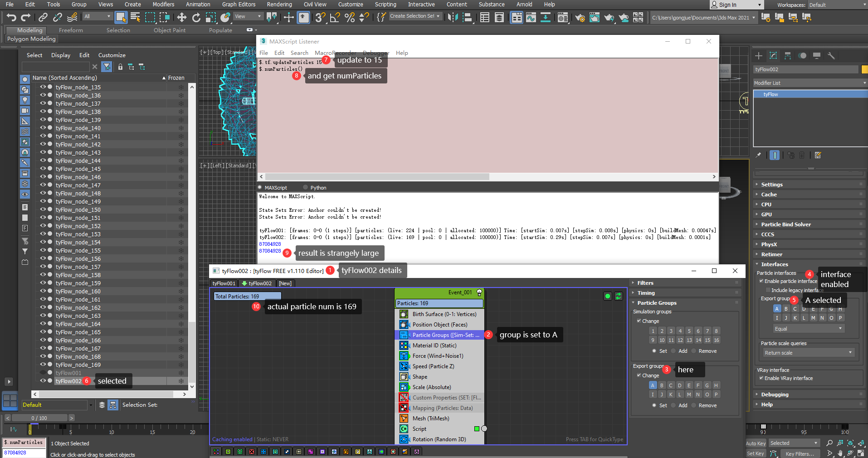Activate the Select and Link tool
This screenshot has height=458, width=868.
click(43, 17)
